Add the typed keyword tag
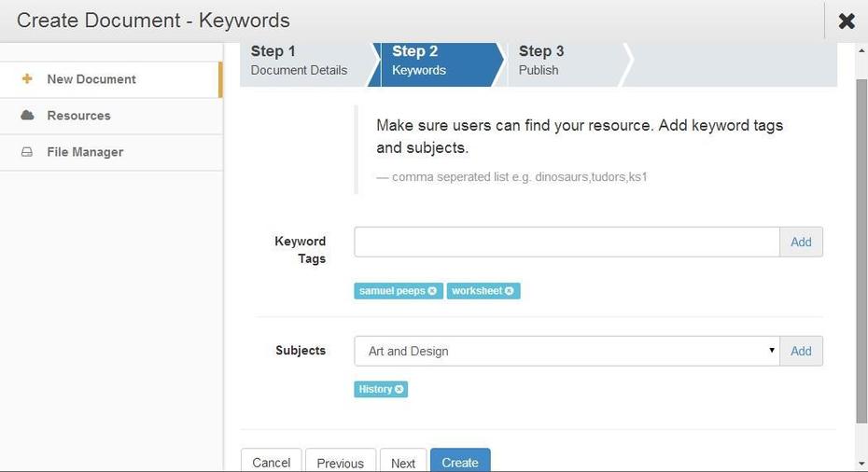Screen dimensions: 868x472 tap(801, 242)
